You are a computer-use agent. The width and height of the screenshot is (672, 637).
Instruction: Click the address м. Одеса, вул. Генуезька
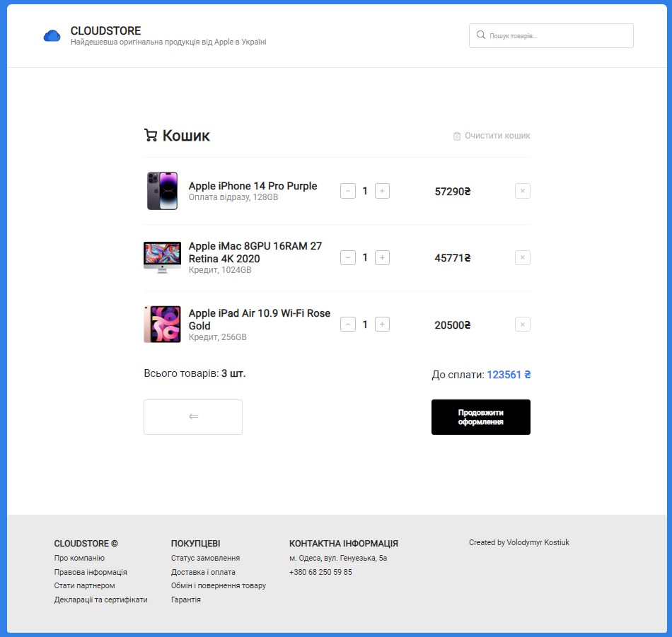click(338, 559)
